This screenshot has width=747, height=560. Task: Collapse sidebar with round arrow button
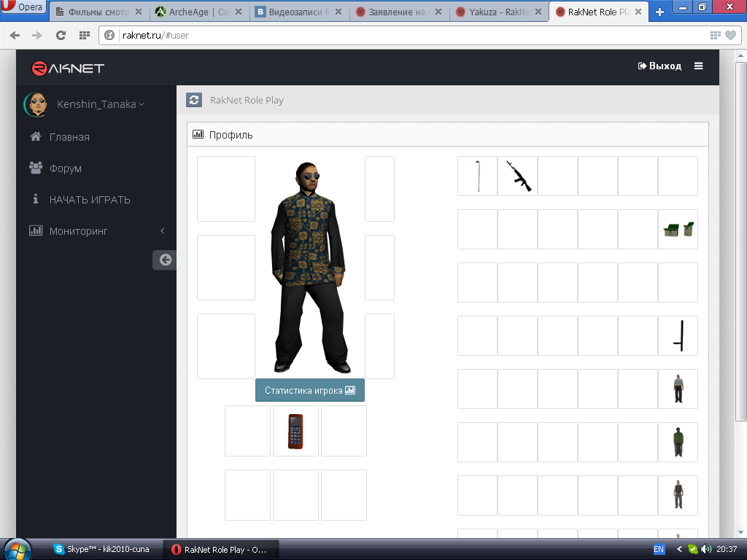tap(165, 260)
